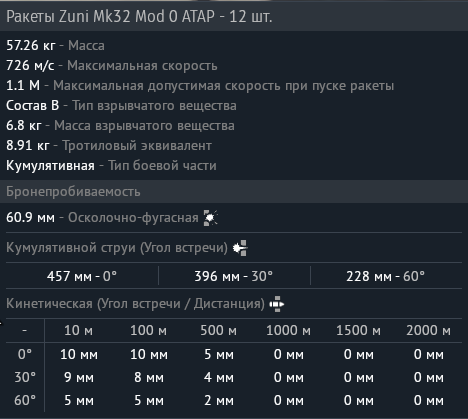Viewport: 468px width, 419px height.
Task: Click the '10 м' column header
Action: click(78, 330)
